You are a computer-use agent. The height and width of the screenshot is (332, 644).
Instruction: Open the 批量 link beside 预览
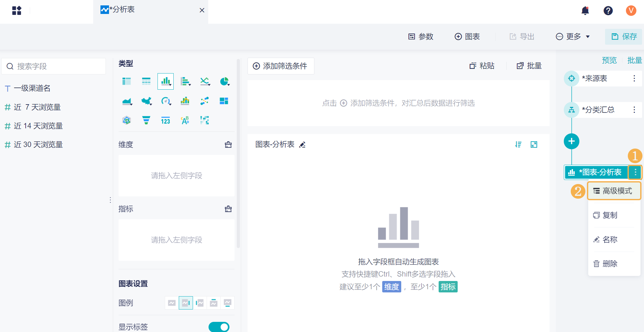634,60
